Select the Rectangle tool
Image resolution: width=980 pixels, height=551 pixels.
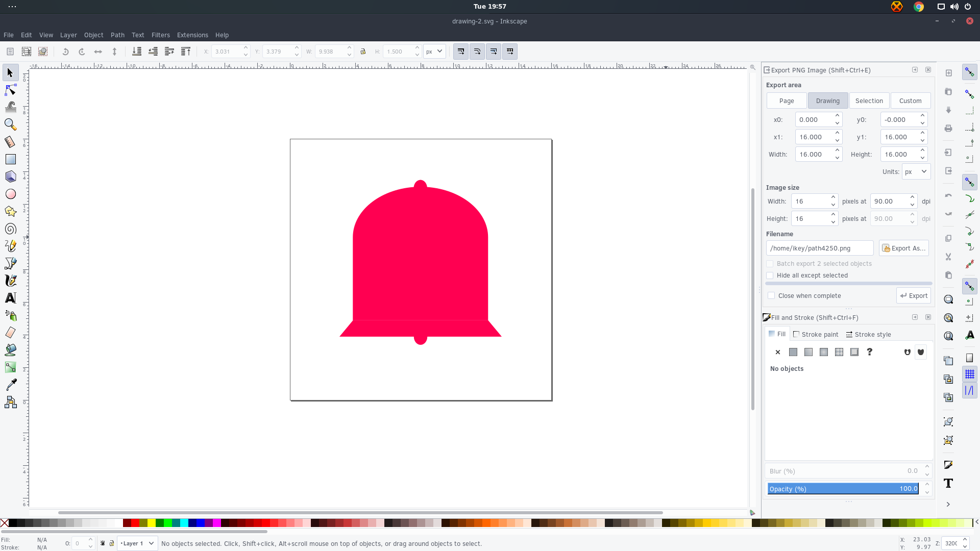click(10, 159)
